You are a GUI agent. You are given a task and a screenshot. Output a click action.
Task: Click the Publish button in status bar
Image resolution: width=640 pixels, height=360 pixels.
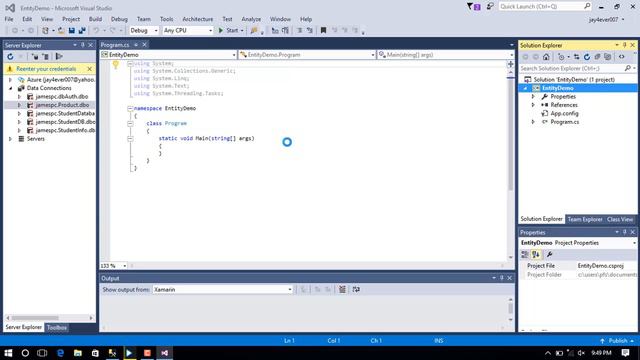click(x=618, y=341)
